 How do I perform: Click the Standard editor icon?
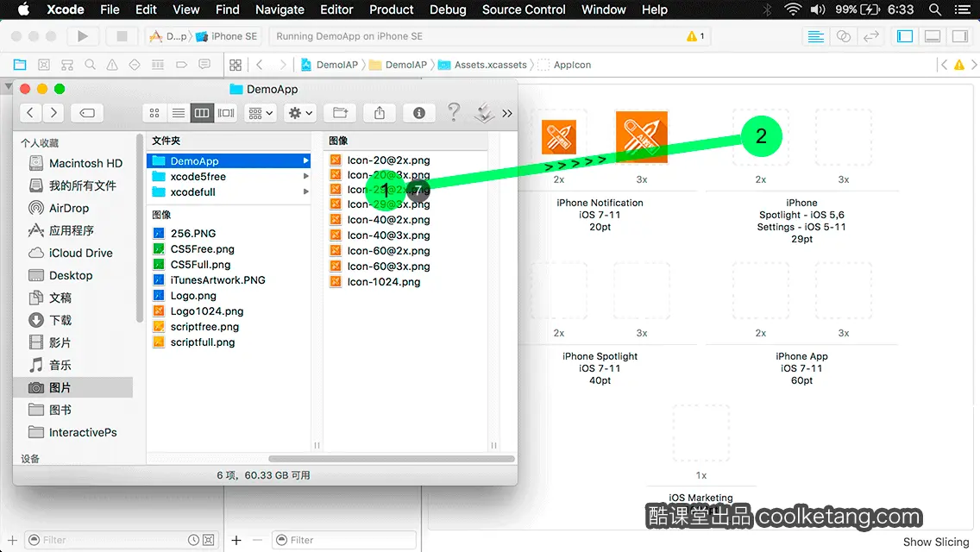pos(815,36)
